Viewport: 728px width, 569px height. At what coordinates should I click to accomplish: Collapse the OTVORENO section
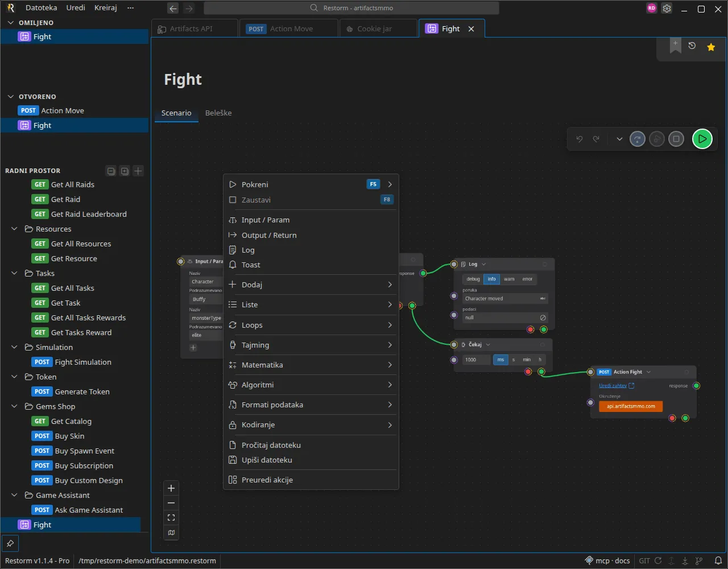tap(11, 97)
